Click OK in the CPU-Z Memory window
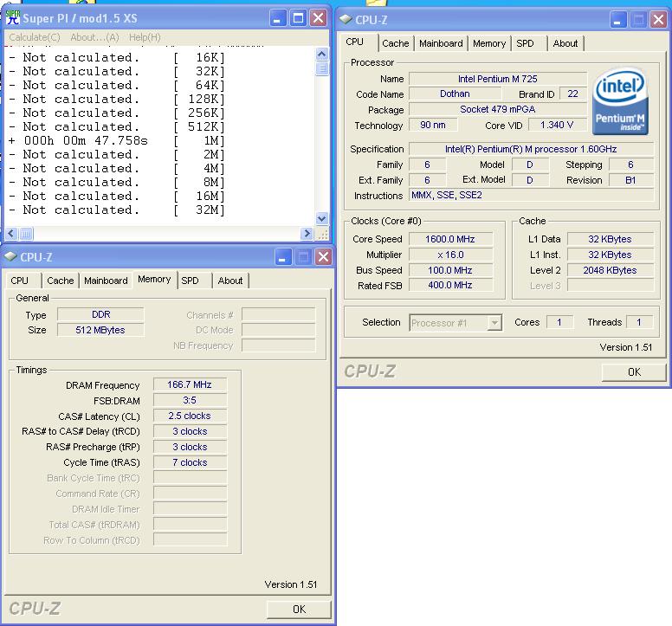 point(299,610)
